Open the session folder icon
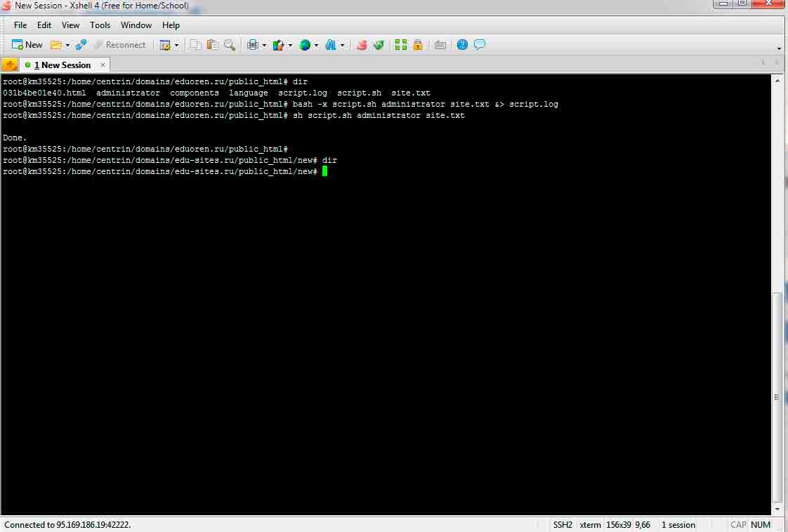Image resolution: width=788 pixels, height=532 pixels. (x=55, y=45)
